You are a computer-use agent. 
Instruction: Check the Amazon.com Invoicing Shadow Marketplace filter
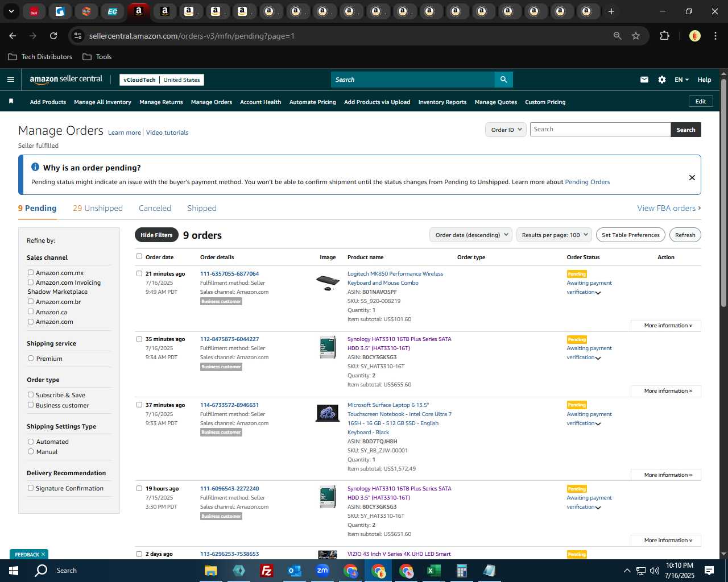click(x=31, y=282)
